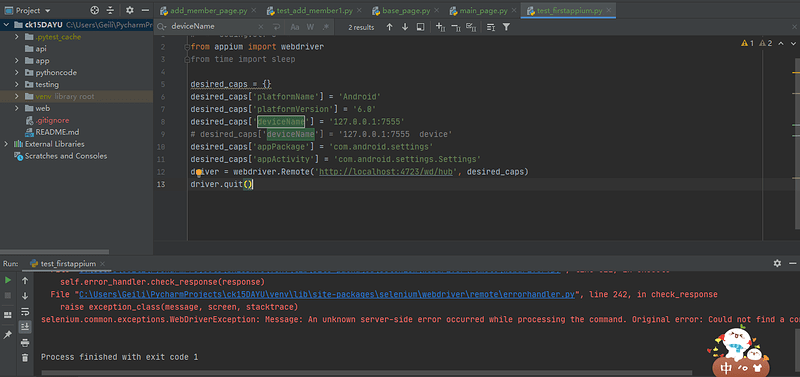Image resolution: width=800 pixels, height=377 pixels.
Task: Open Run panel settings gear
Action: point(777,263)
